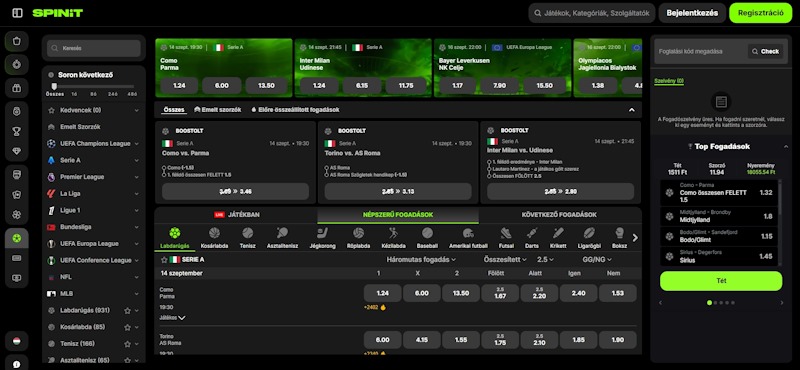Click 1.24 odds in Como Parma table row

point(382,293)
